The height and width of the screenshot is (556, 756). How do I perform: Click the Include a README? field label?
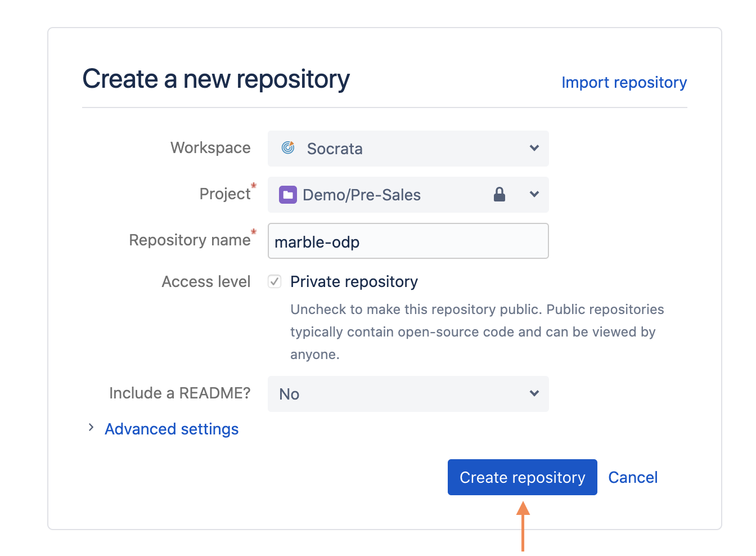coord(180,393)
